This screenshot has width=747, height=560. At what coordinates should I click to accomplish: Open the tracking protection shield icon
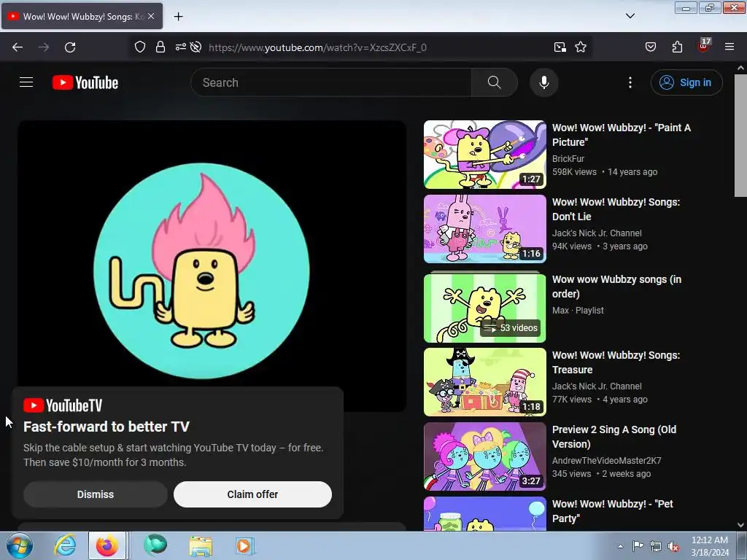click(139, 47)
